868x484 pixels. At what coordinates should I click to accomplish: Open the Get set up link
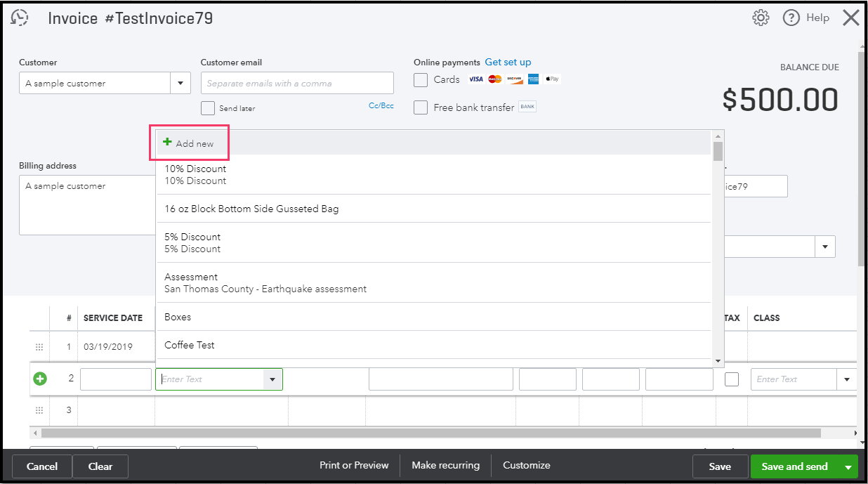(508, 62)
